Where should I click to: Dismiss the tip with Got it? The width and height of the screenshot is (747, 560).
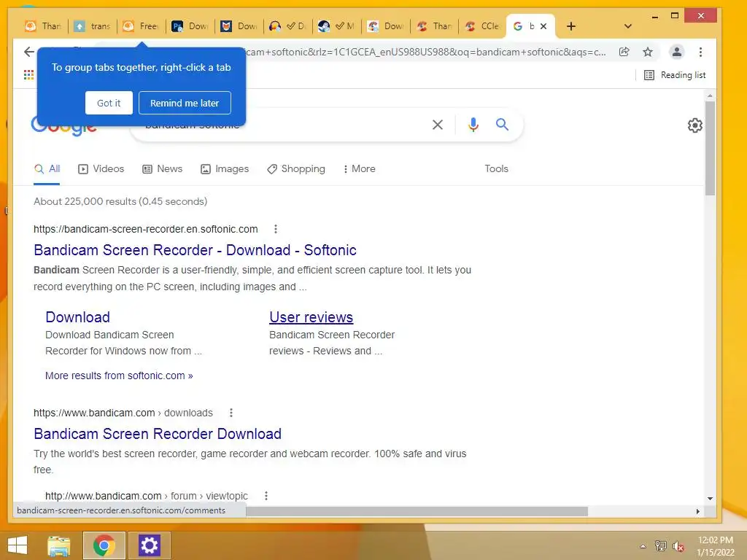(109, 103)
